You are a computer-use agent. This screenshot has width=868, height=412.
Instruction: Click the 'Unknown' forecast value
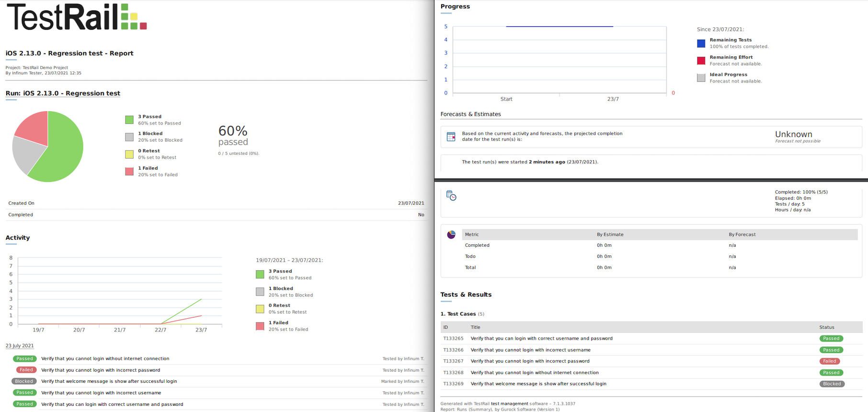click(794, 135)
